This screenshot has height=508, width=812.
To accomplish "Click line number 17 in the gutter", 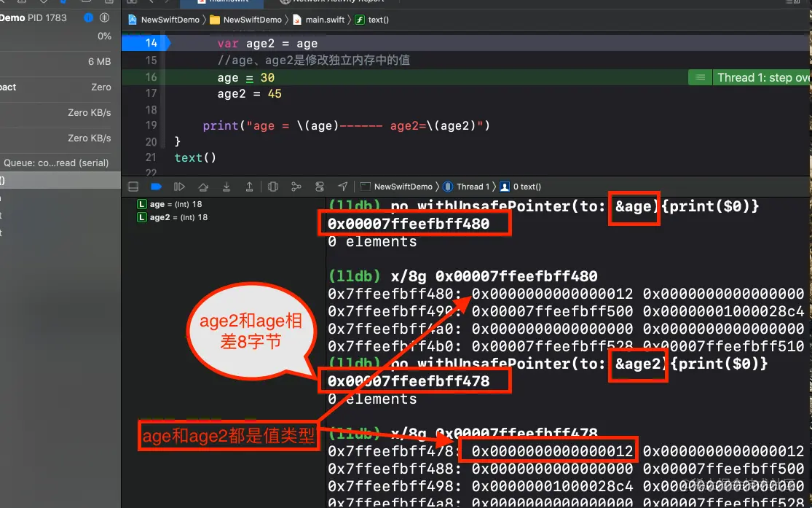I will [x=151, y=93].
